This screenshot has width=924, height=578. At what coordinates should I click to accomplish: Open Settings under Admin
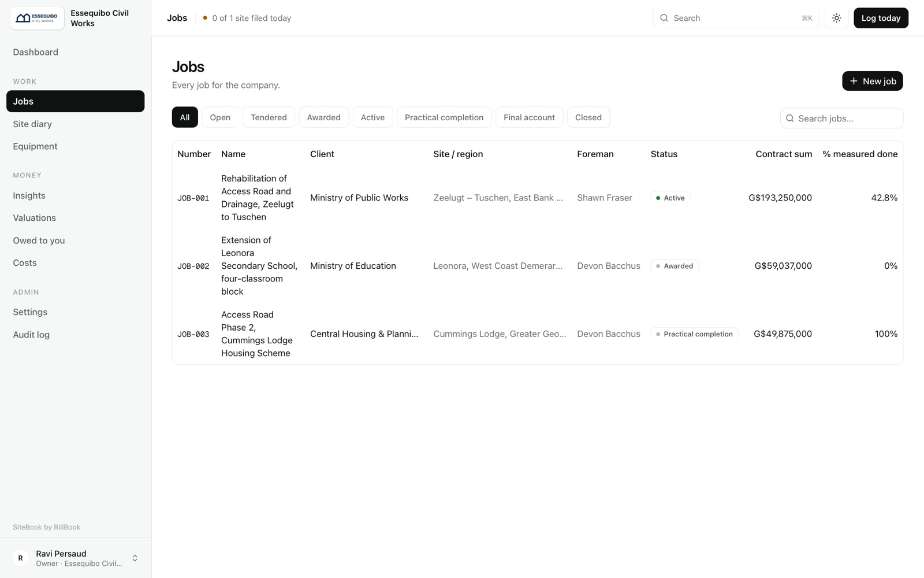[75, 312]
